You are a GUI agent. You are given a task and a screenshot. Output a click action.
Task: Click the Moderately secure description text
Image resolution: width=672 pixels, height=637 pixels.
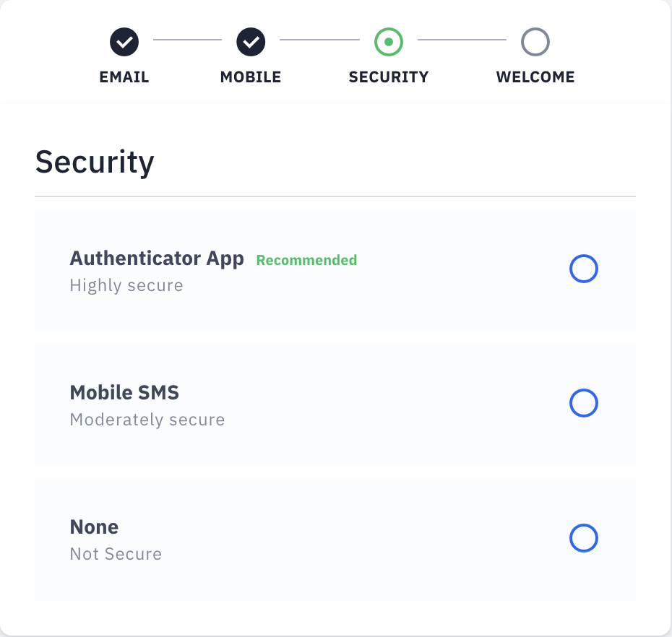(x=147, y=420)
